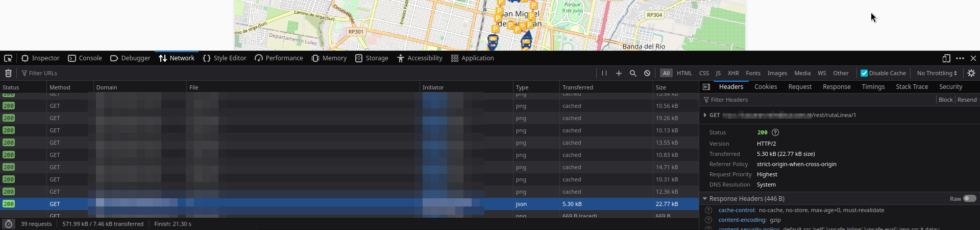Viewport: 980px width, 230px height.
Task: Open the network search magnifier
Action: click(x=633, y=73)
